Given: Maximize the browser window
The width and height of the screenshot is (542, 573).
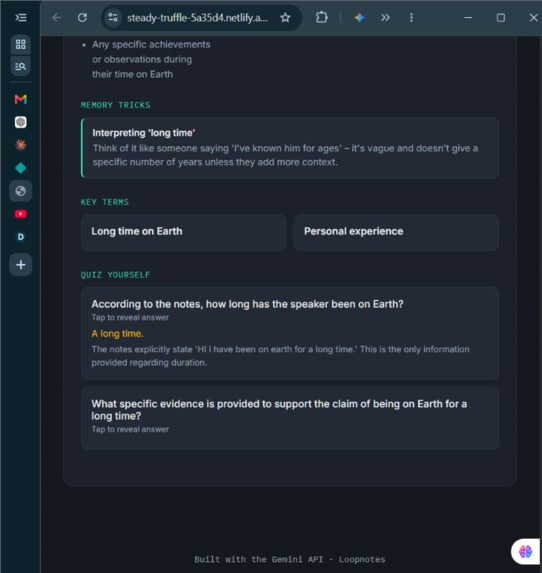Looking at the screenshot, I should coord(501,18).
